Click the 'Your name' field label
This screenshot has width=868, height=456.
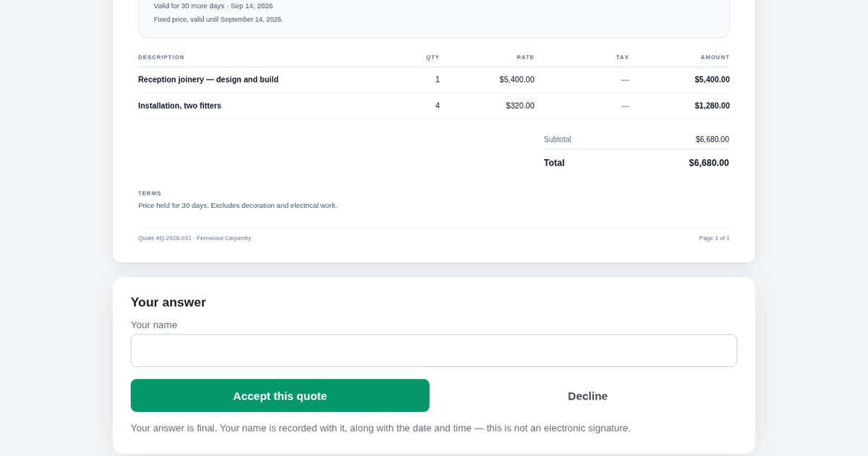(154, 325)
